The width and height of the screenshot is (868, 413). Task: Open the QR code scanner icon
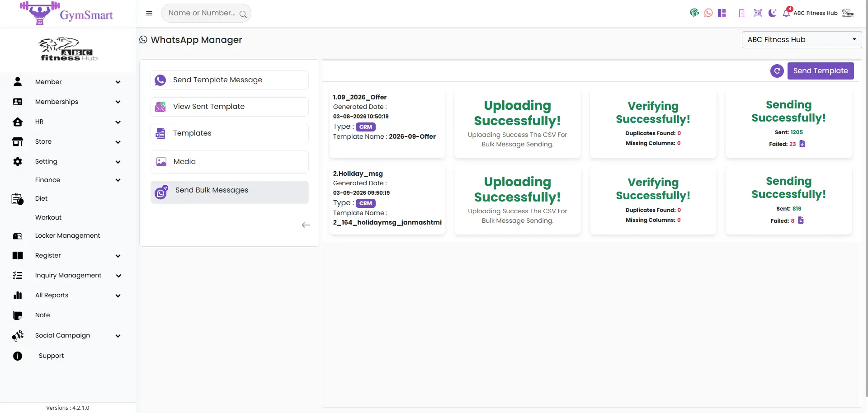[758, 13]
